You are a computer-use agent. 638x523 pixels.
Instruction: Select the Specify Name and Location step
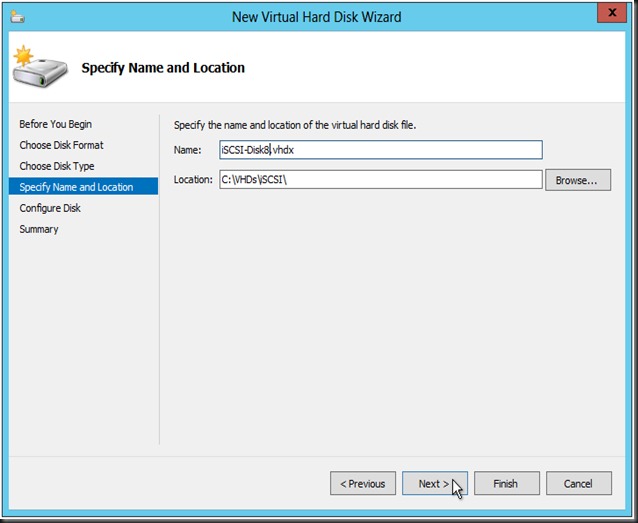76,187
